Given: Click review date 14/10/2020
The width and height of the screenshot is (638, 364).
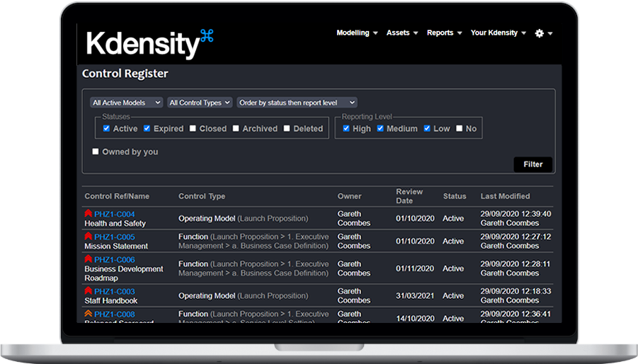Looking at the screenshot, I should tap(415, 319).
